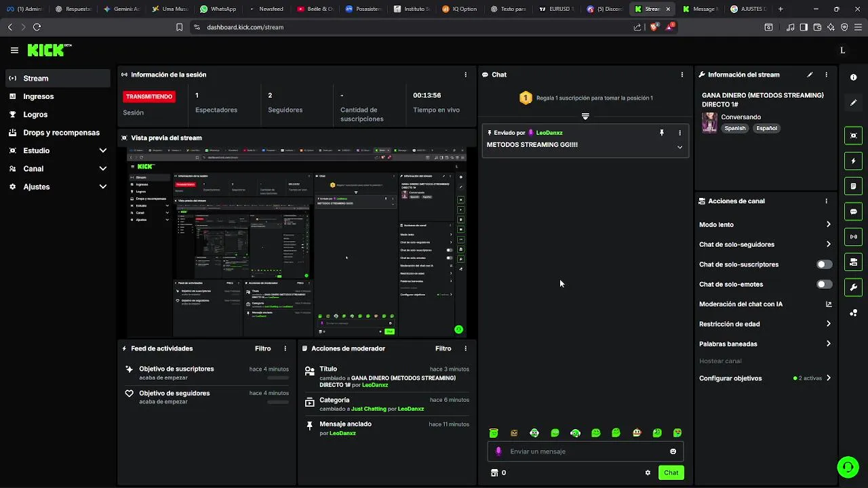
Task: Open Información de la sesión three-dot menu
Action: coord(465,75)
